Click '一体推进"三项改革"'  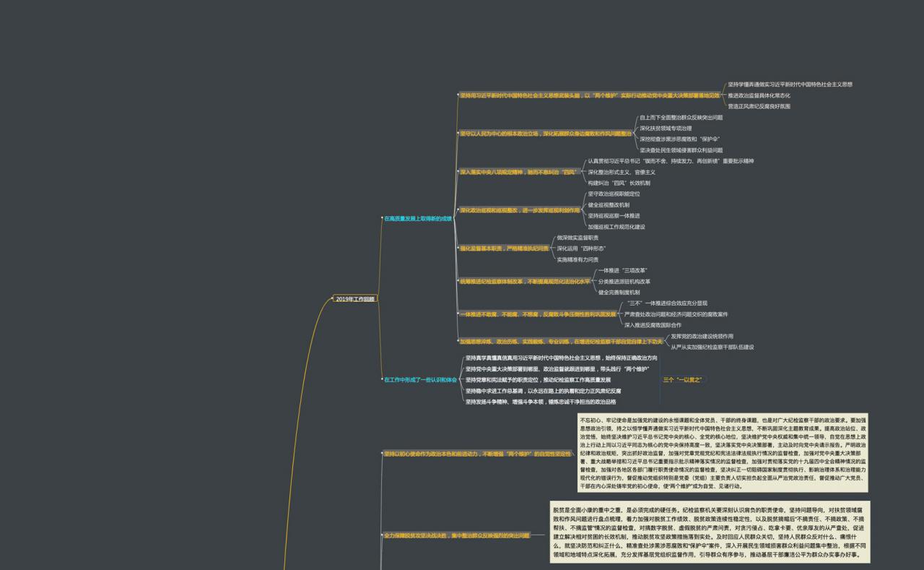coord(623,270)
